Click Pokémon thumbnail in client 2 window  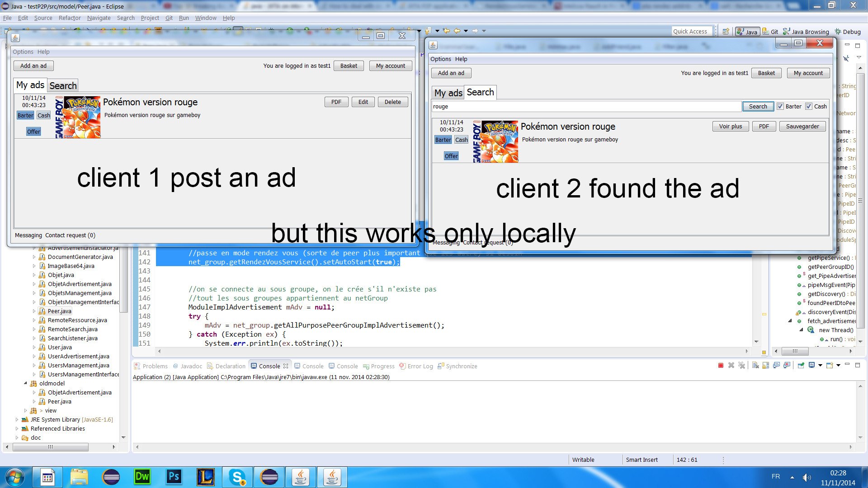(495, 141)
